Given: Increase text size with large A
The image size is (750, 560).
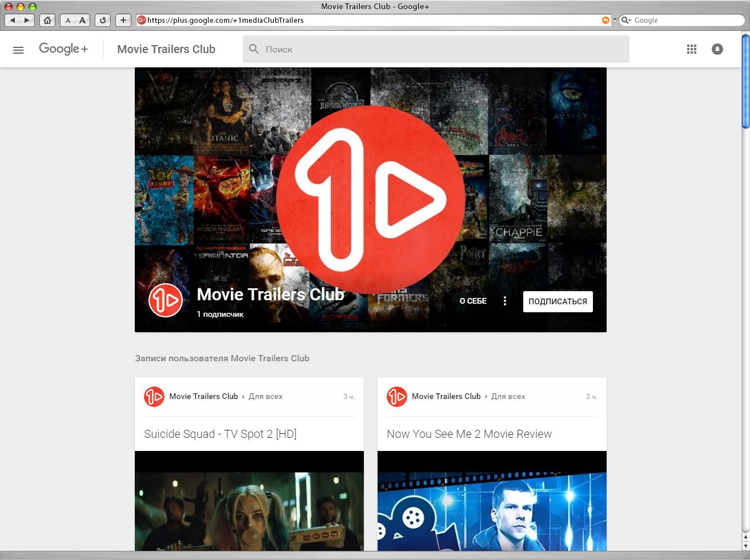Looking at the screenshot, I should tap(83, 20).
